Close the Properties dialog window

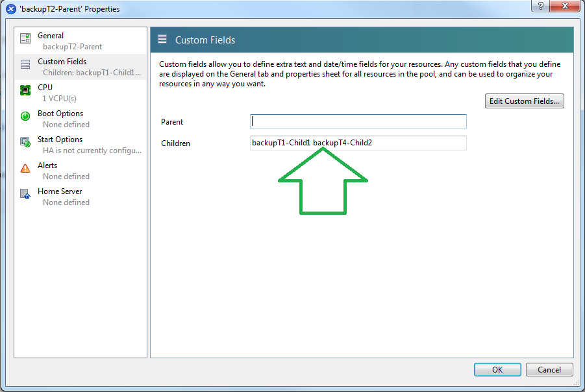565,6
